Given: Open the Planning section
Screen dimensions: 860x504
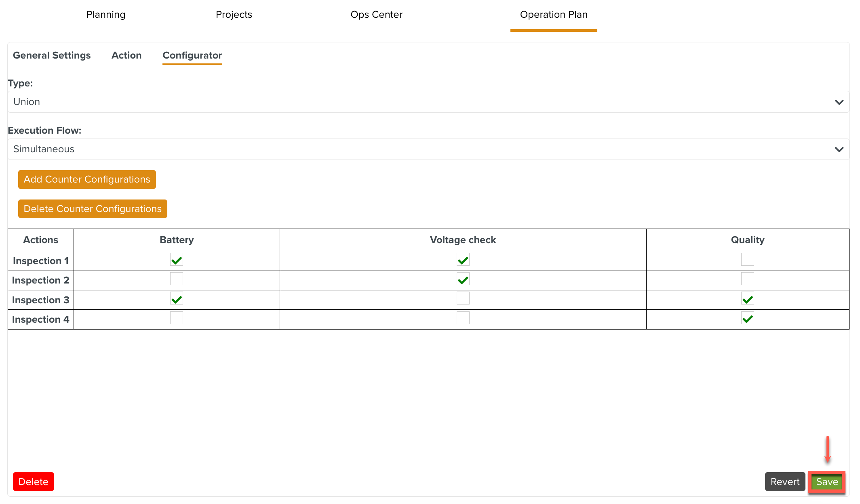Looking at the screenshot, I should [106, 15].
